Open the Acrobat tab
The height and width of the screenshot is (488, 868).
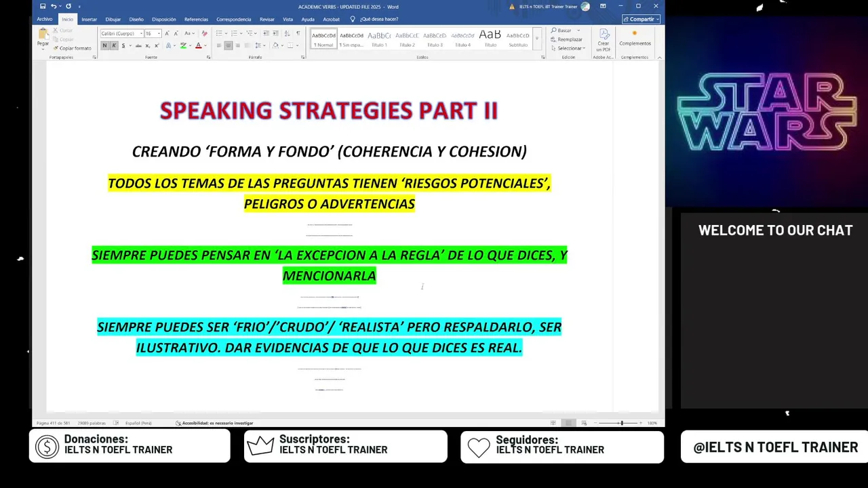pos(331,19)
